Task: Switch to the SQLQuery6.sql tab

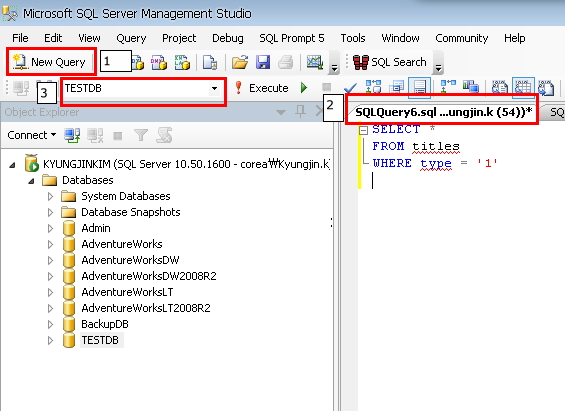Action: tap(443, 112)
